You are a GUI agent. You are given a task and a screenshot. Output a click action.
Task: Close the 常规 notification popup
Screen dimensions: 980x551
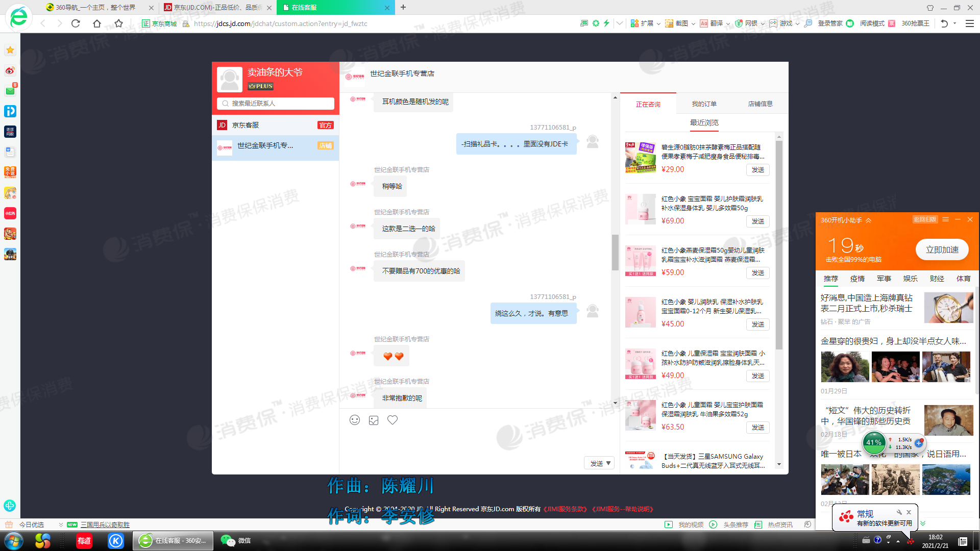pos(908,511)
